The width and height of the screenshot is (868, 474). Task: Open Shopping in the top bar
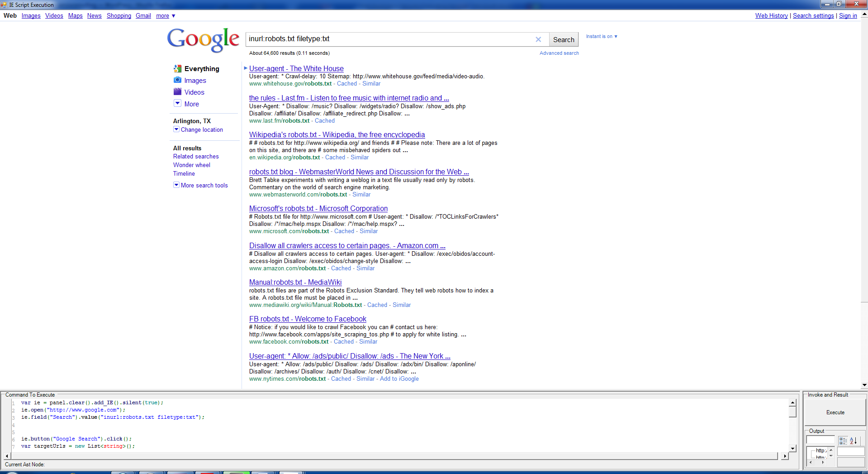(119, 16)
